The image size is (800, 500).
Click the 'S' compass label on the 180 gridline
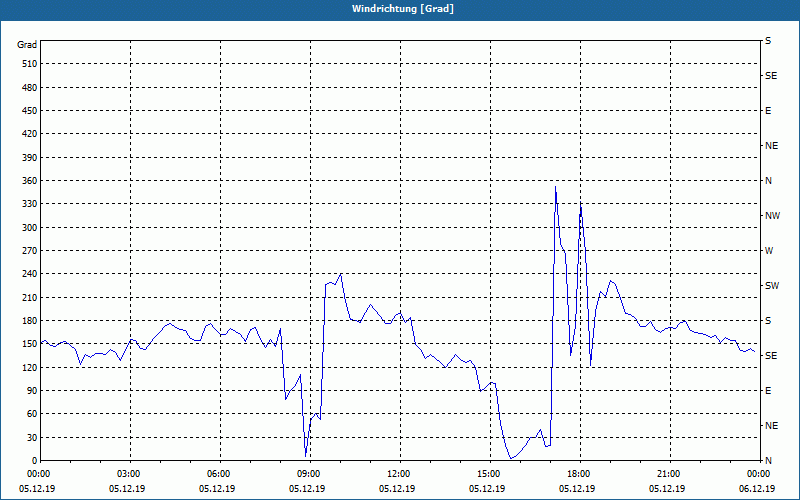click(768, 321)
